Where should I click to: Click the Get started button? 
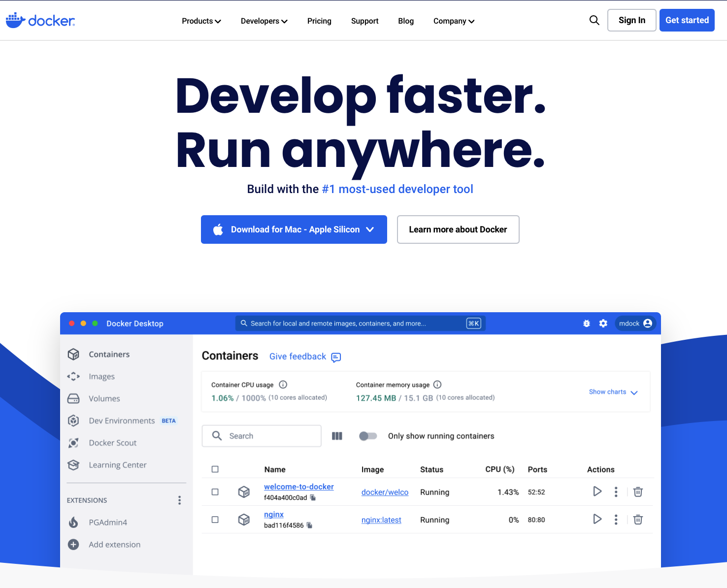coord(687,20)
